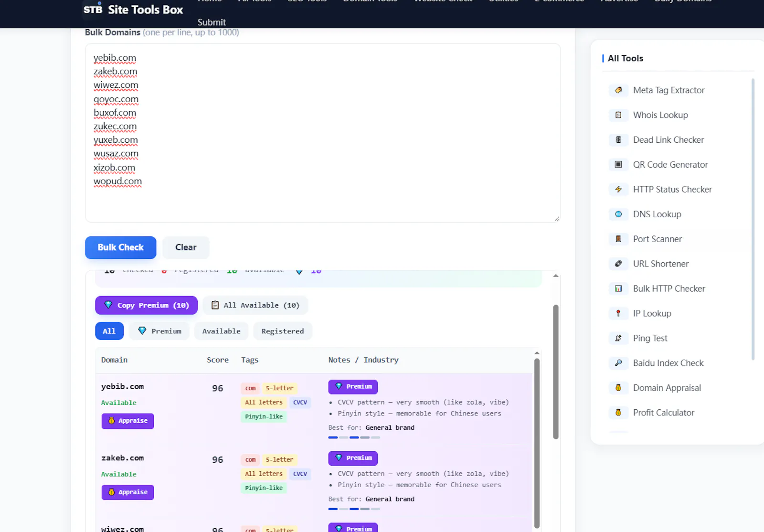Clear the bulk domains list
This screenshot has height=532, width=764.
click(186, 247)
